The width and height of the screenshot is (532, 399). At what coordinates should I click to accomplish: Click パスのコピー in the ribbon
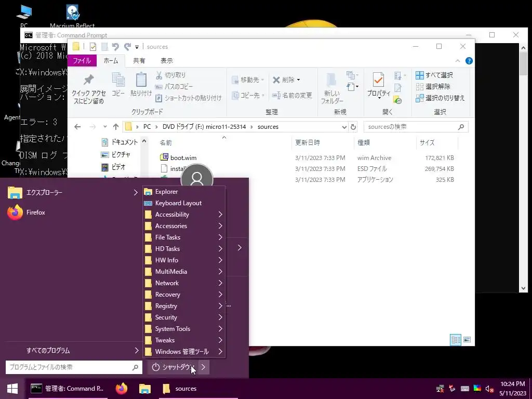coord(174,87)
